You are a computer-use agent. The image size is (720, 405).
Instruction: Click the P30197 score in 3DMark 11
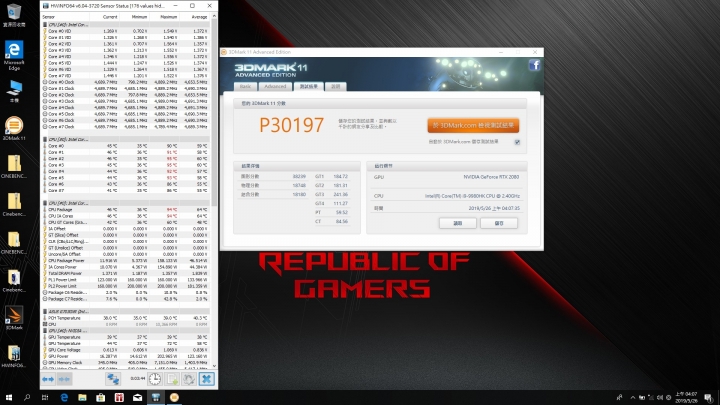(x=292, y=125)
